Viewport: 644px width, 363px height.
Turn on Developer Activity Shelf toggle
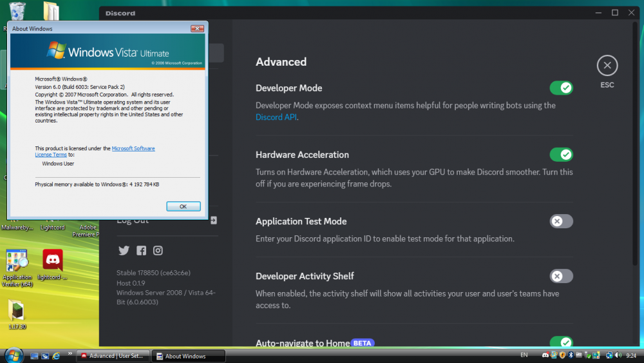561,276
